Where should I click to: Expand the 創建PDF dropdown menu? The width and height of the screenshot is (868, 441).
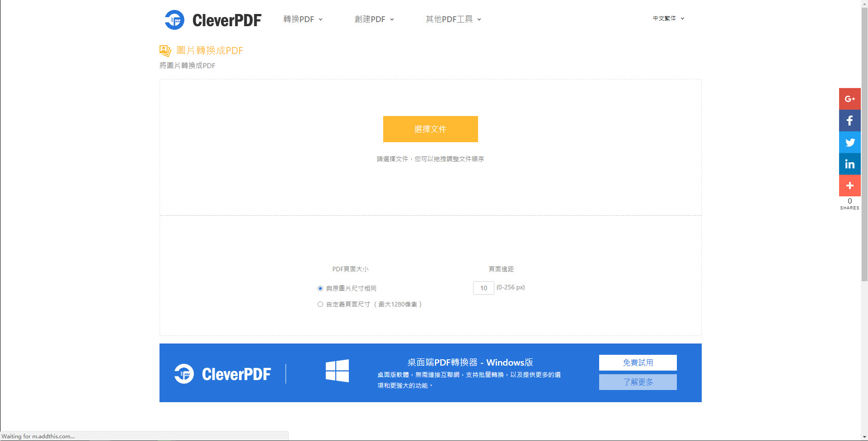point(374,19)
